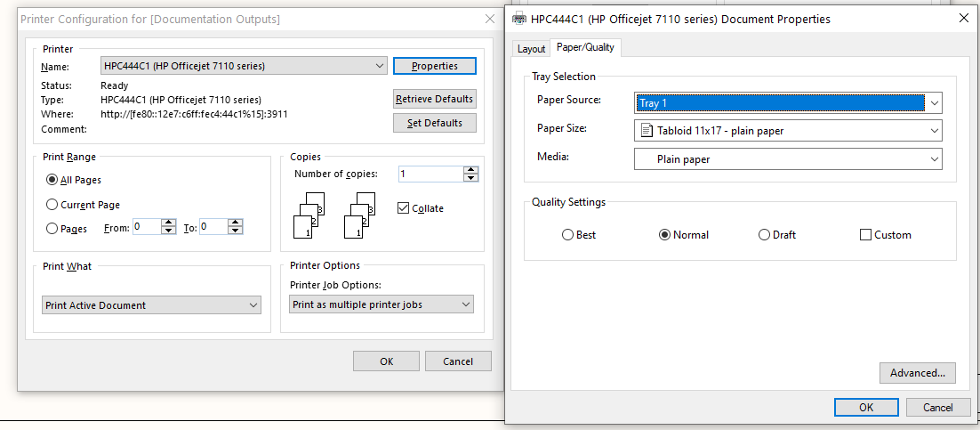This screenshot has height=430, width=980.
Task: Increase the To page value with up arrow
Action: coord(236,223)
